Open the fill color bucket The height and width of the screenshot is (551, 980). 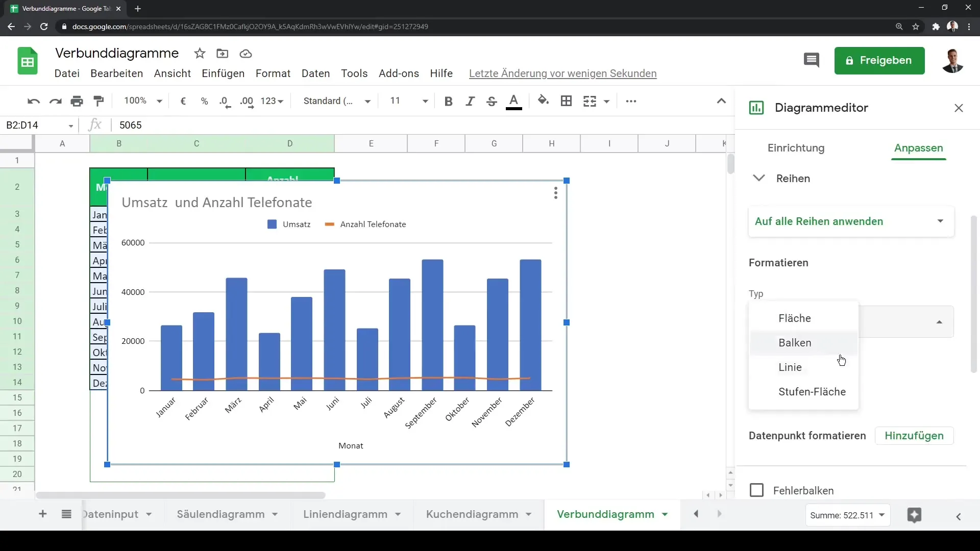(x=544, y=101)
